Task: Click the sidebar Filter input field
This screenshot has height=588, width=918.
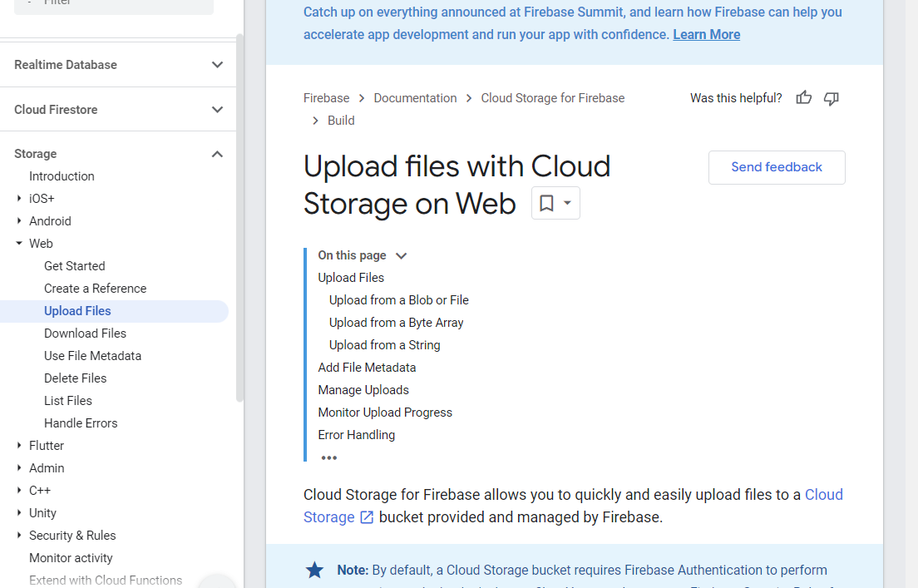Action: [x=114, y=5]
